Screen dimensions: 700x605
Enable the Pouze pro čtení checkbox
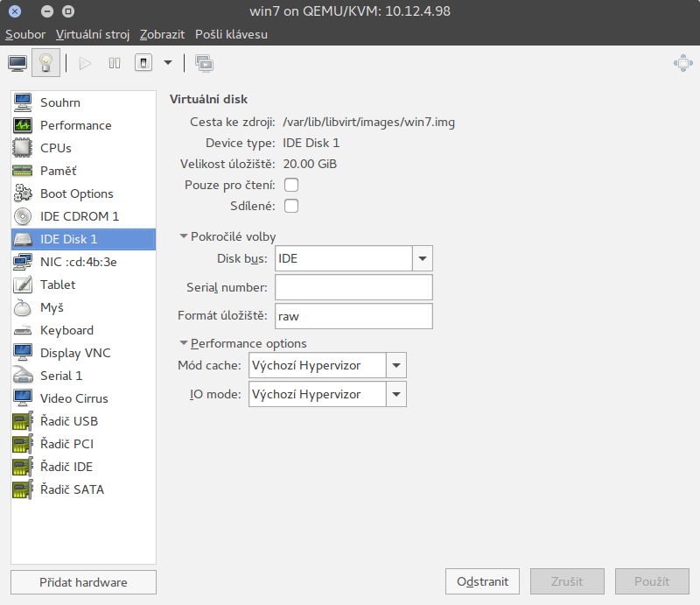tap(291, 185)
